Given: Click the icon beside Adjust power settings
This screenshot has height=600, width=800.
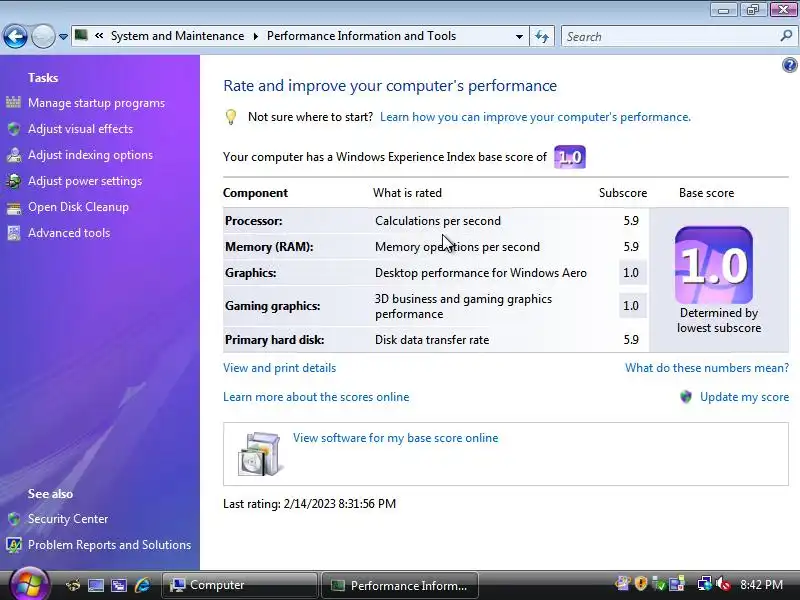Looking at the screenshot, I should 14,181.
